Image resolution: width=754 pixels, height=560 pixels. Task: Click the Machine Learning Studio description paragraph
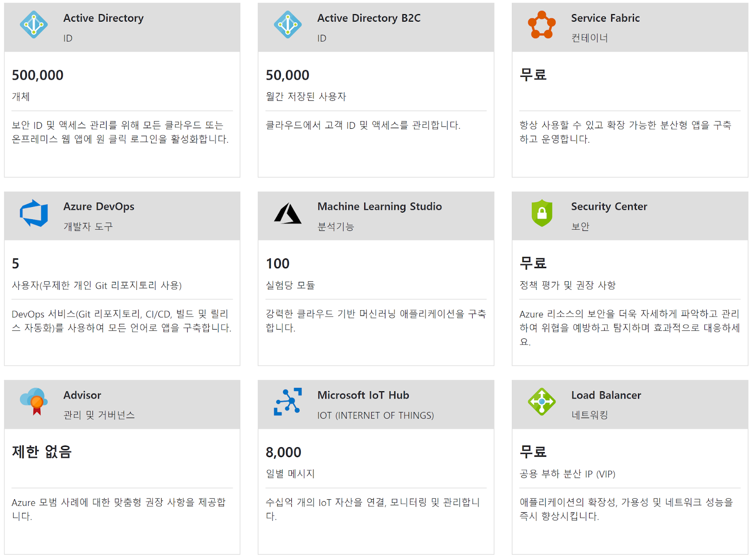tap(376, 321)
